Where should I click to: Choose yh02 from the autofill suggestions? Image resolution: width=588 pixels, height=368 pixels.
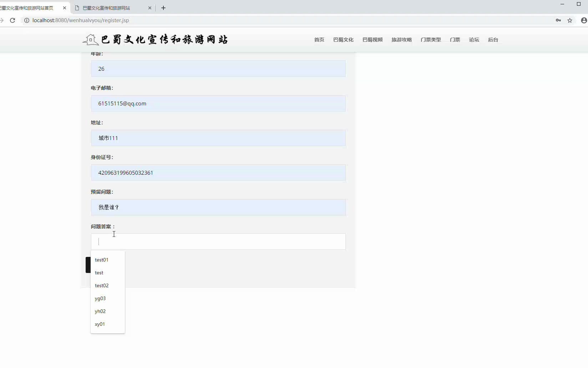(x=108, y=311)
